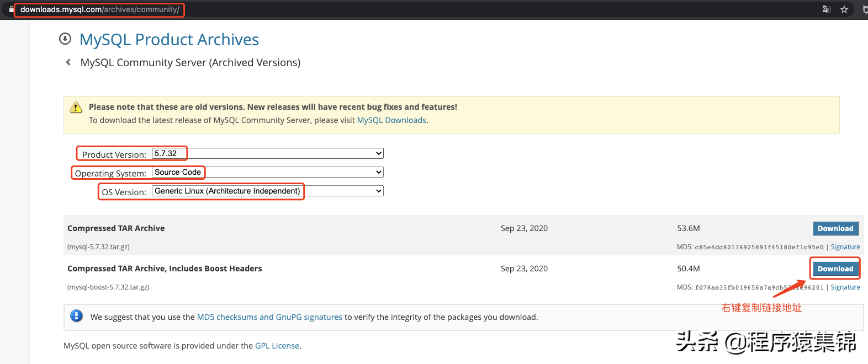
Task: Open the Operating System dropdown
Action: pyautogui.click(x=268, y=172)
